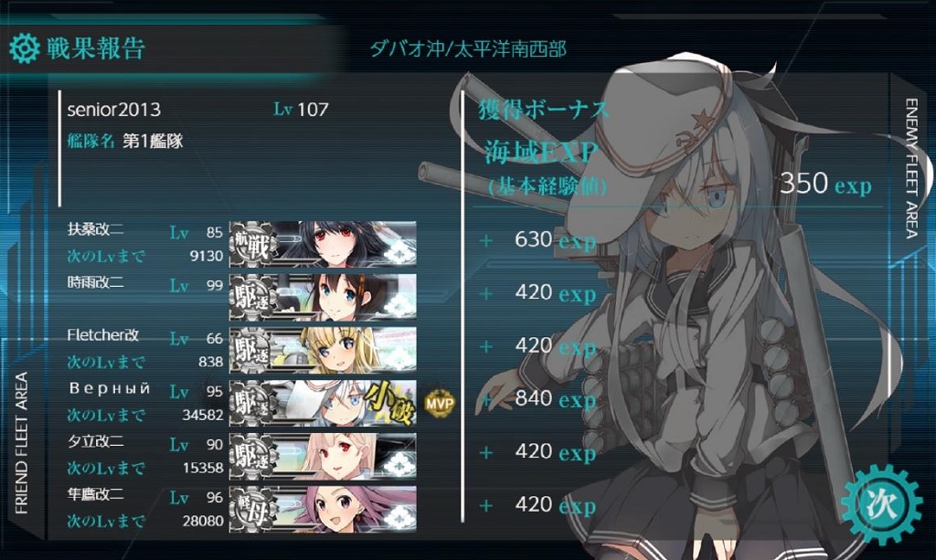This screenshot has height=560, width=936.
Task: Click the 350 exp base value
Action: pyautogui.click(x=825, y=184)
